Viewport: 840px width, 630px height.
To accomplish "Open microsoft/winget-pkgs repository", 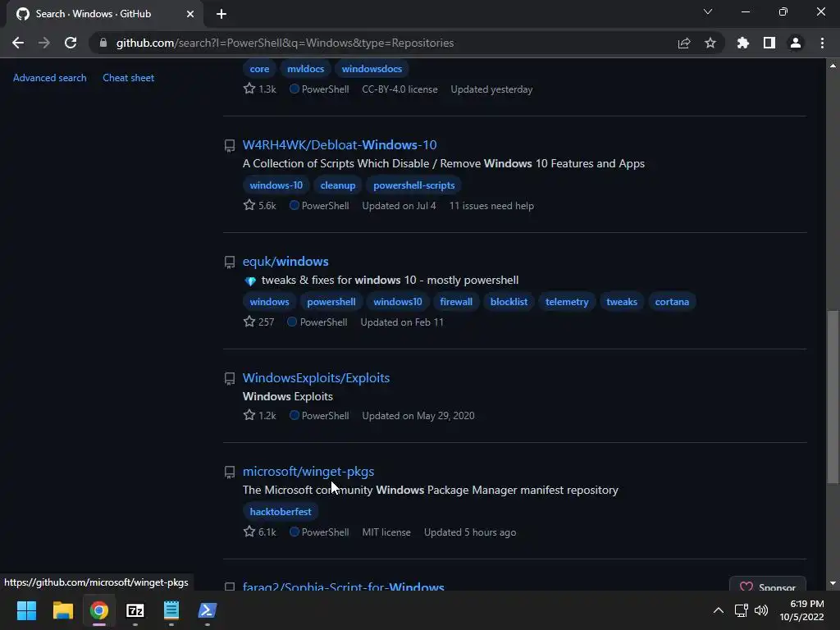I will tap(308, 472).
